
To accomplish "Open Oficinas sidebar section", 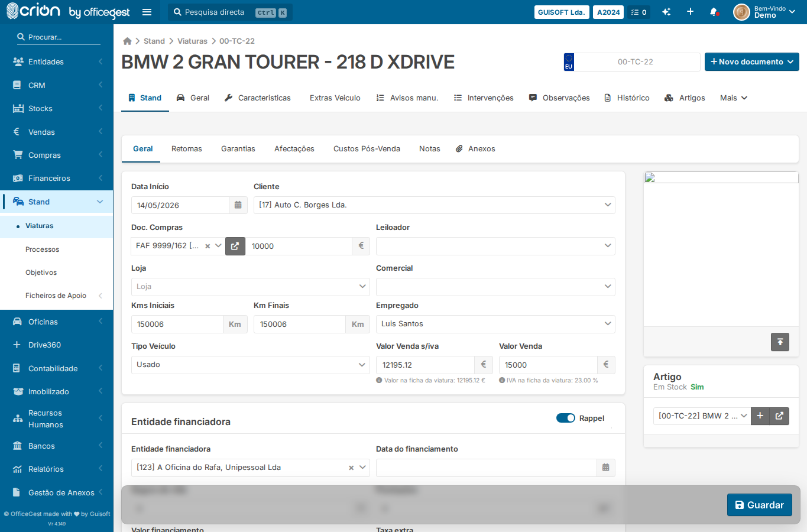I will (57, 322).
